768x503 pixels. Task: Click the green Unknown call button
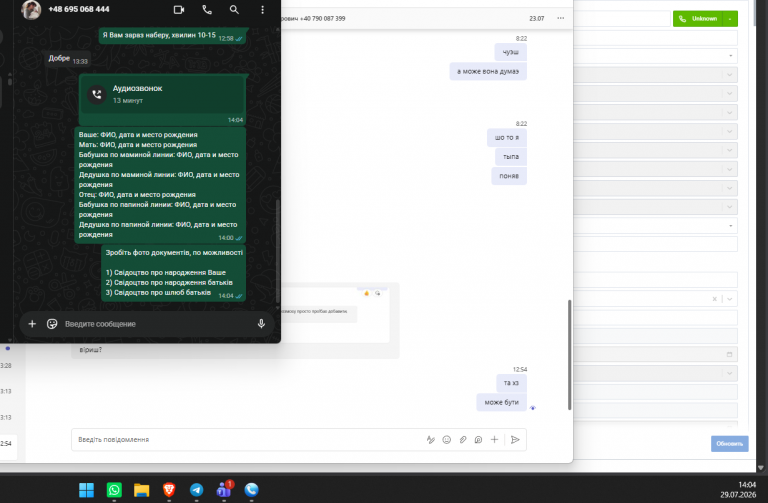tap(698, 19)
